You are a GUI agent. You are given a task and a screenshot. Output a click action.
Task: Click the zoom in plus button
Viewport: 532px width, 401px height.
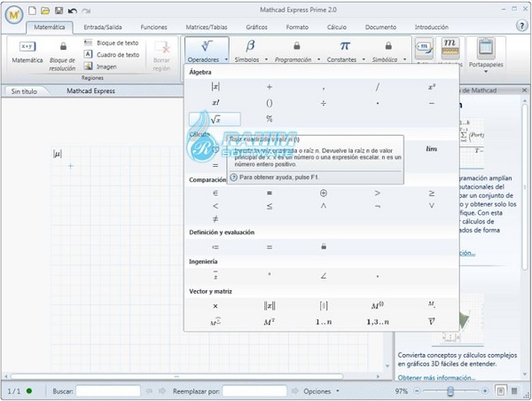click(485, 391)
